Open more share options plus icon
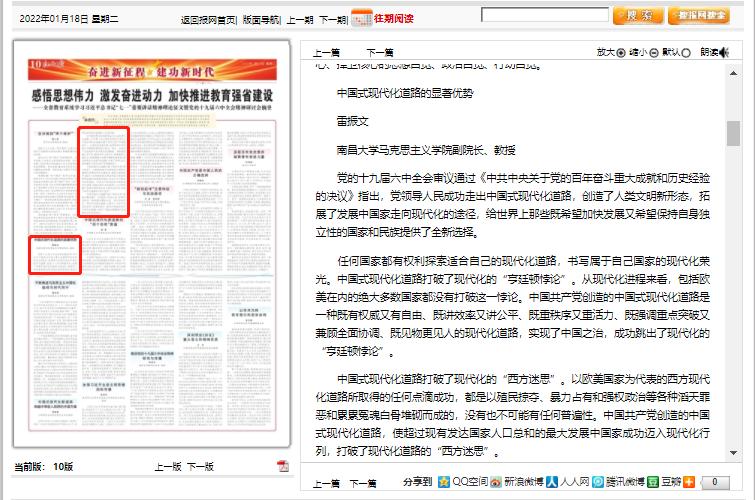 coord(689,481)
